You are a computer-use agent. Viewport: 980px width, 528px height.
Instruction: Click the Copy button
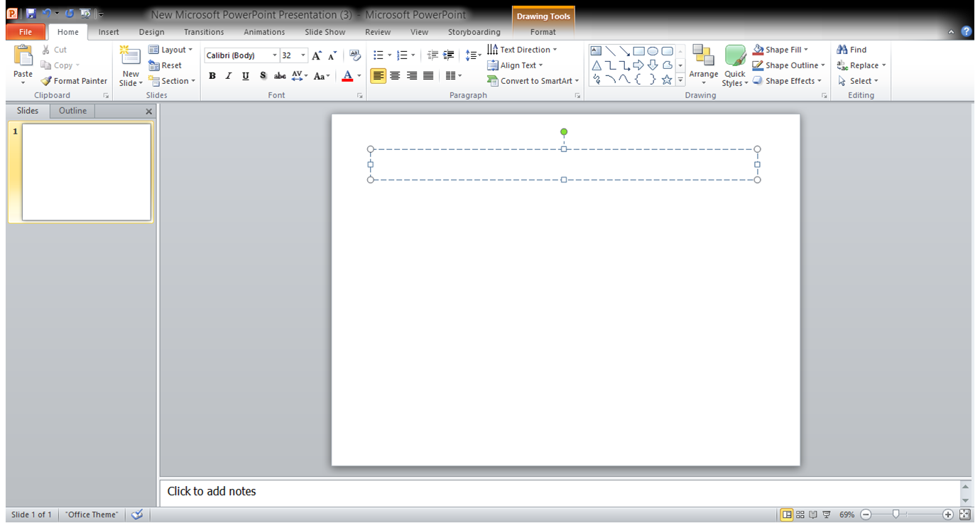pyautogui.click(x=60, y=65)
